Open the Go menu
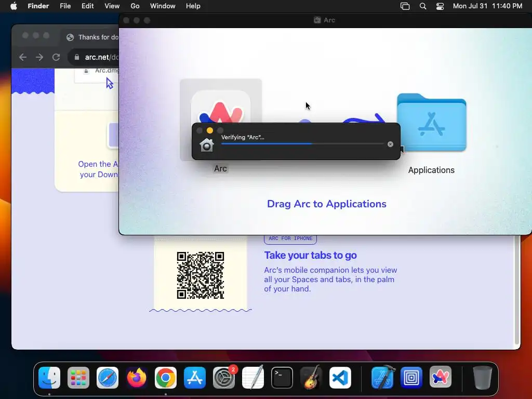 tap(135, 6)
